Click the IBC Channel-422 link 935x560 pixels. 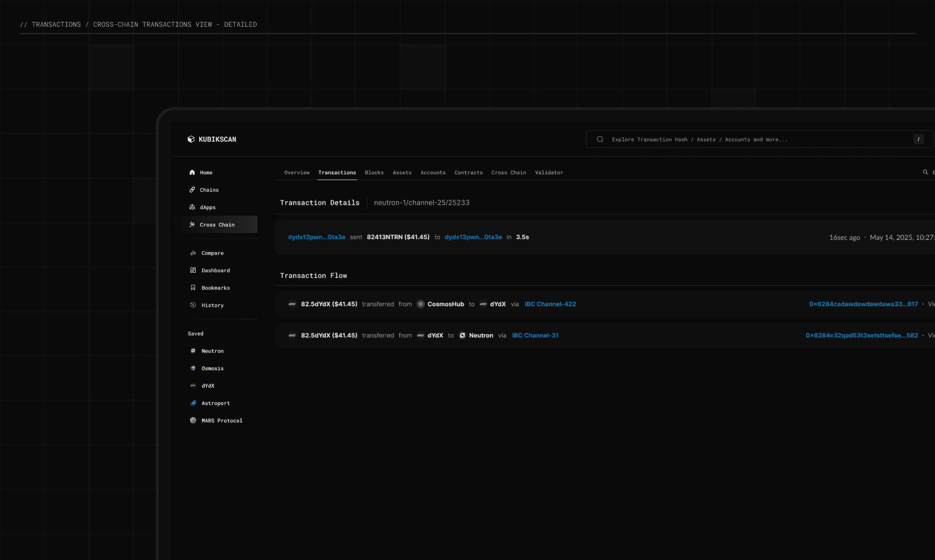(x=550, y=304)
